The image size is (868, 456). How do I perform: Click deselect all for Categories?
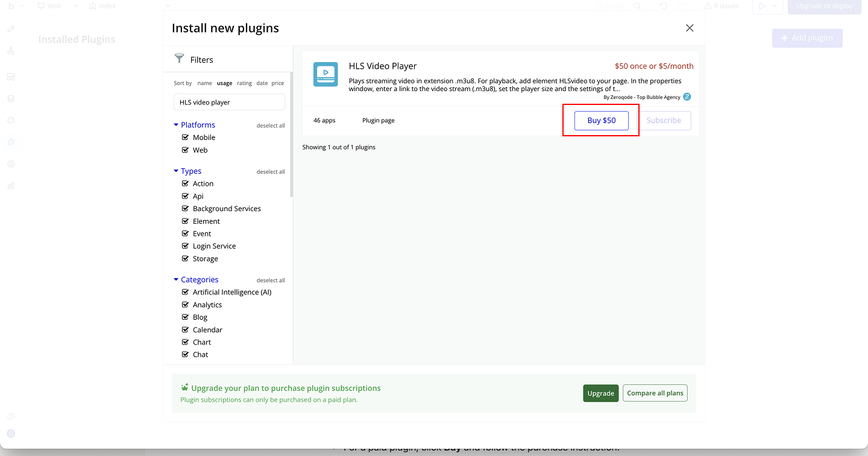coord(271,280)
